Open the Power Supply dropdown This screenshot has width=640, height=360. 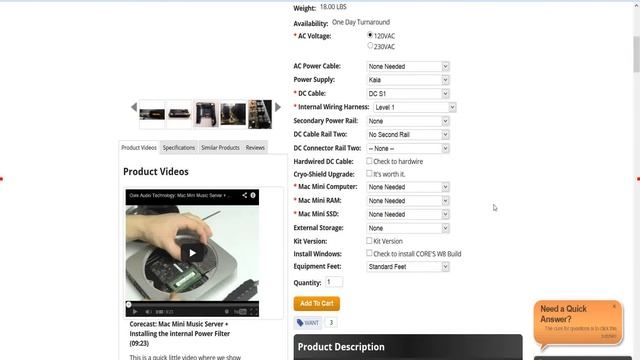coord(408,80)
